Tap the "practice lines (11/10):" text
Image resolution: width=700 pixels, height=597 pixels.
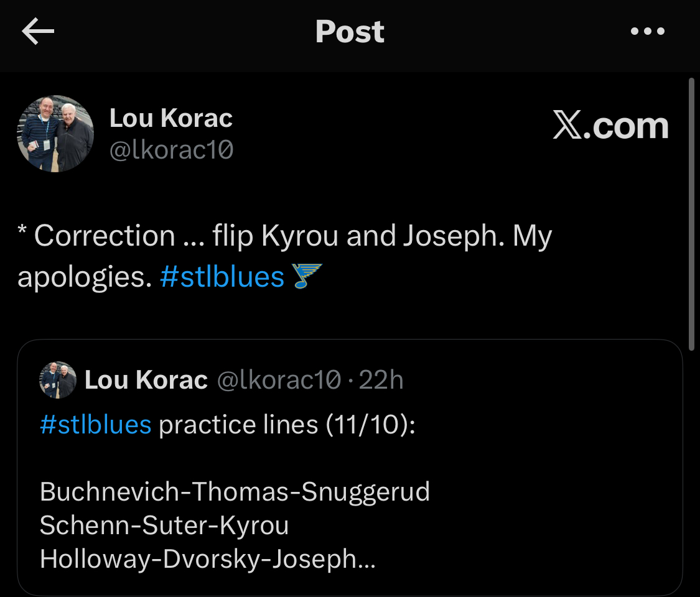coord(287,425)
